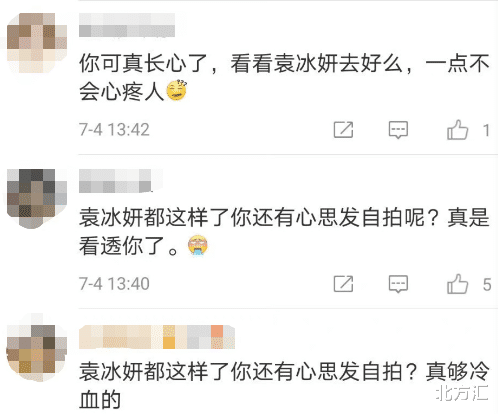Open the reply bubble icon for the 13:42 comment
Viewport: 498px width, 414px height.
pos(398,130)
